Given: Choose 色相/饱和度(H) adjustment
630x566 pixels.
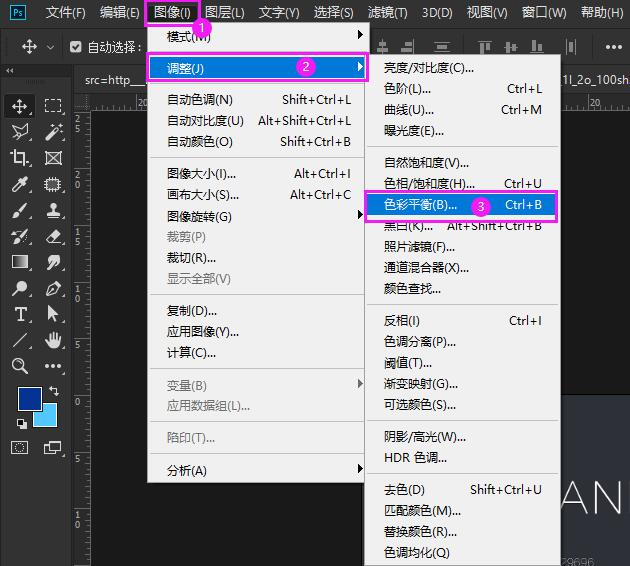Looking at the screenshot, I should point(463,184).
